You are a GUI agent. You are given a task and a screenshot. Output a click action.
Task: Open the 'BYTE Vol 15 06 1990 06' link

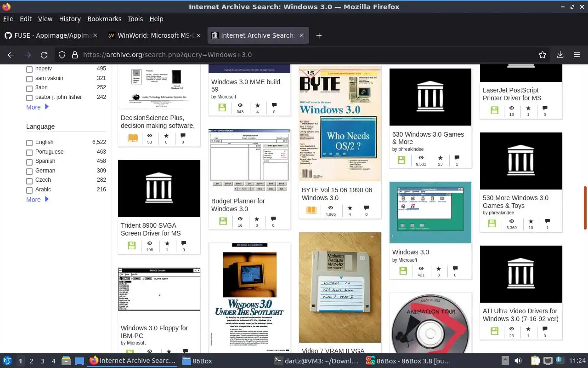tap(337, 194)
